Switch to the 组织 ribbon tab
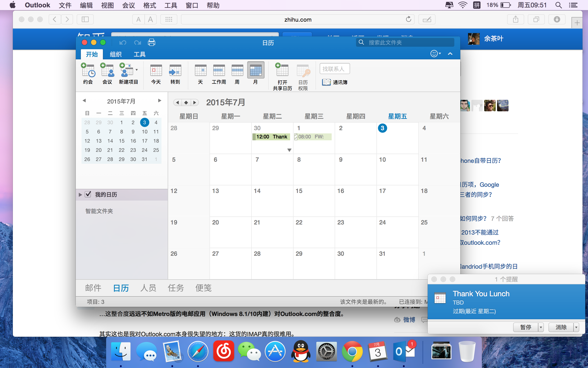The image size is (588, 368). [115, 54]
